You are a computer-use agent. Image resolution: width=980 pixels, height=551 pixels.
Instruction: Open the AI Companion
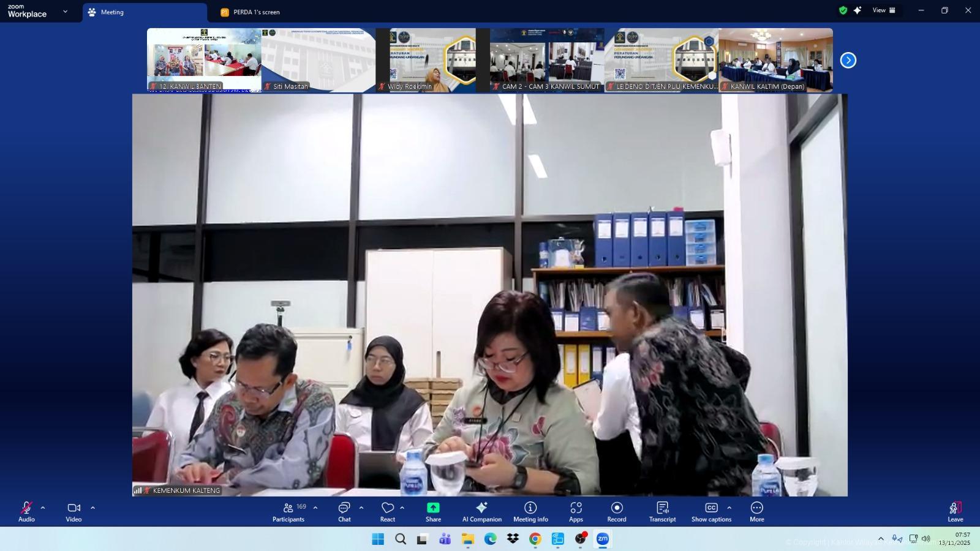click(x=481, y=512)
